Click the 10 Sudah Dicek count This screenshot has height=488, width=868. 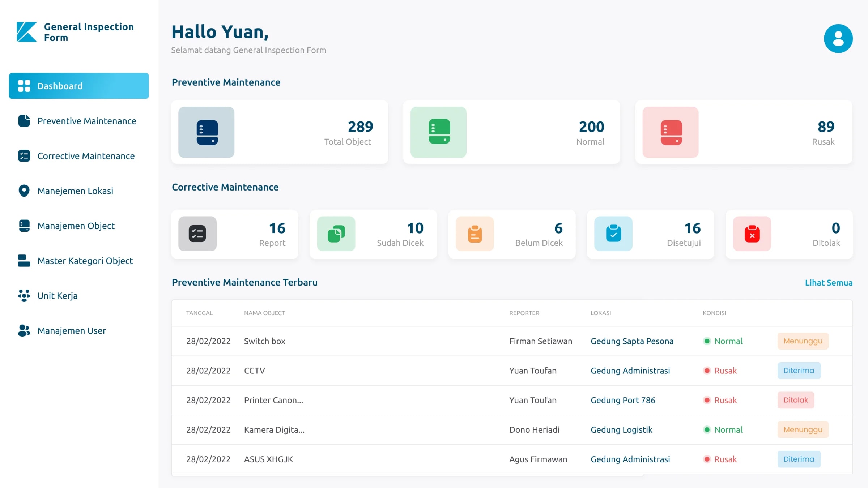[415, 228]
